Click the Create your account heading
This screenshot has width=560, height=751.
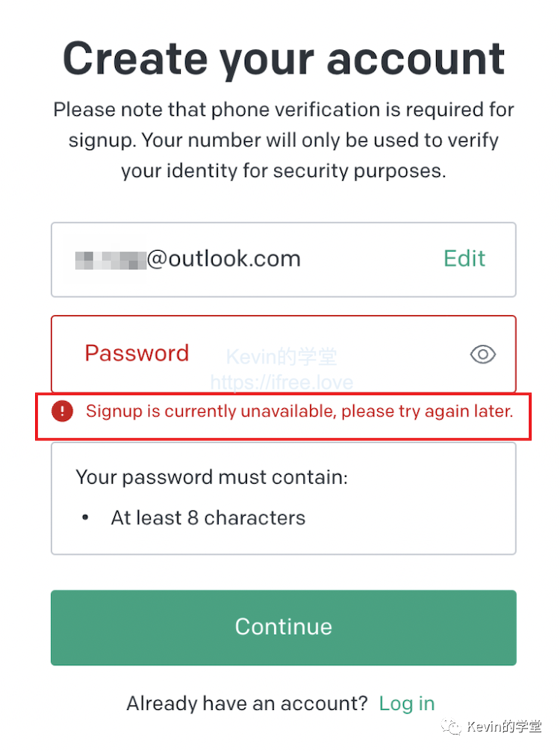pos(284,58)
